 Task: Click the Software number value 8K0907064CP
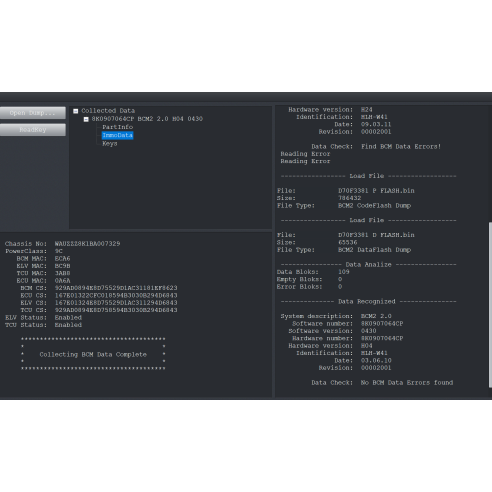pos(382,324)
